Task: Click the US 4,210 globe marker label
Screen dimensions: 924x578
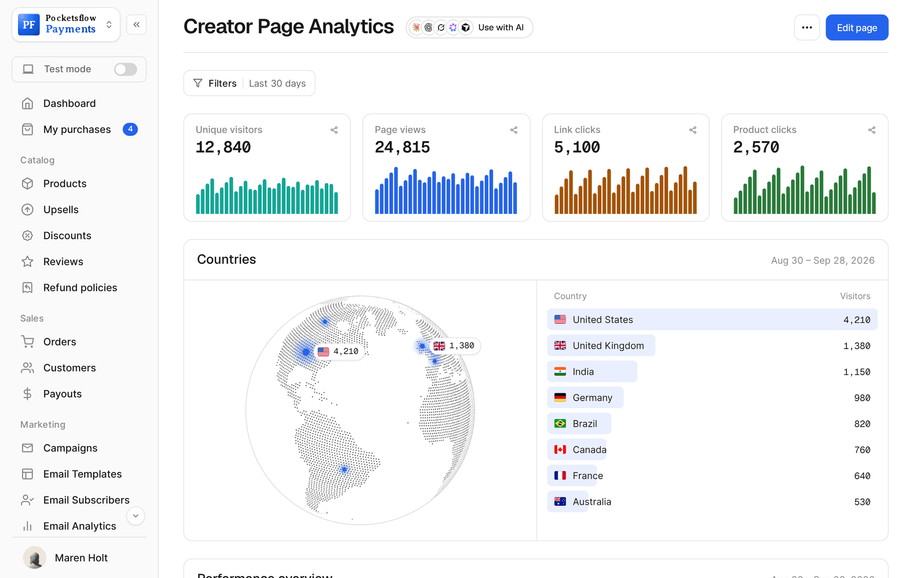Action: pyautogui.click(x=338, y=351)
